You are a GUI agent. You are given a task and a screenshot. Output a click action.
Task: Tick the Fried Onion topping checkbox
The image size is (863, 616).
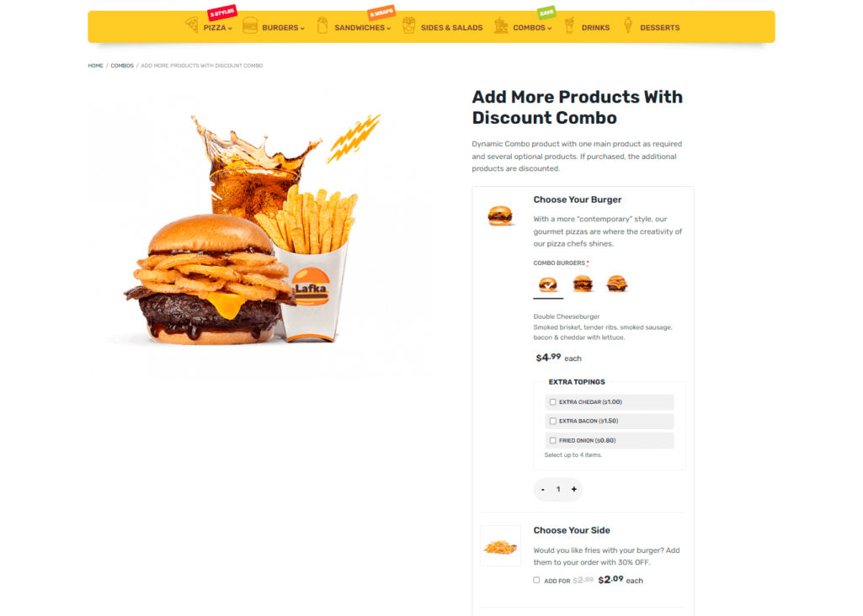552,441
